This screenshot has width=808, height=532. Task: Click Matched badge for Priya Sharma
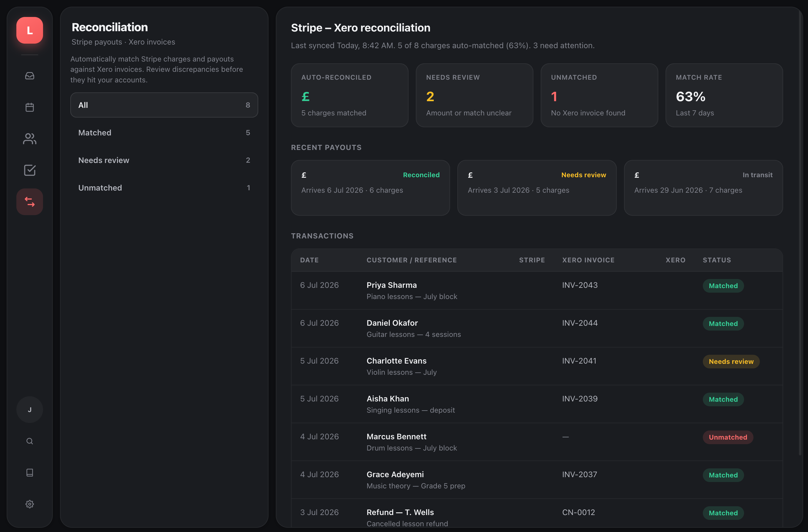point(723,286)
